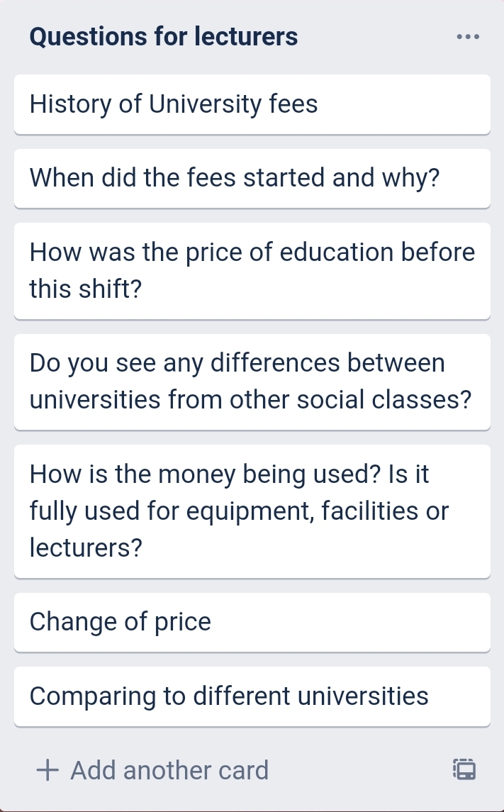The width and height of the screenshot is (504, 812).
Task: Select the differences between universities card
Action: point(252,382)
